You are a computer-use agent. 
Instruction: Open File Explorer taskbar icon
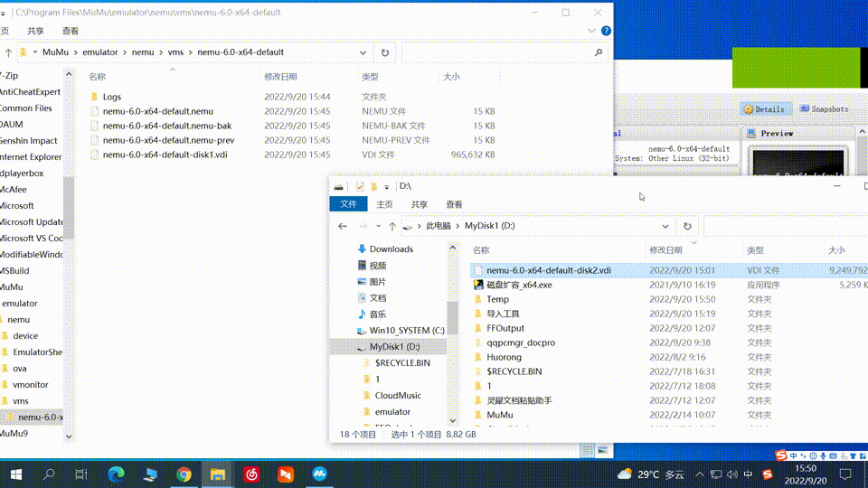(x=218, y=474)
